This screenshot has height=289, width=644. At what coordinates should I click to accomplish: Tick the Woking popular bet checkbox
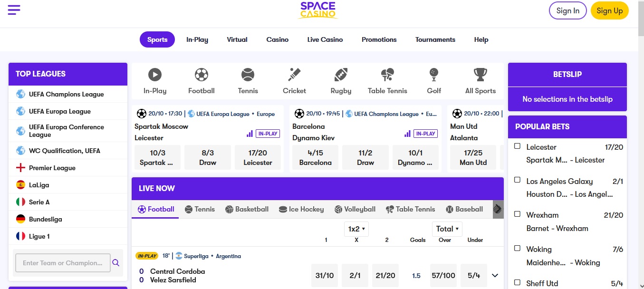point(518,248)
